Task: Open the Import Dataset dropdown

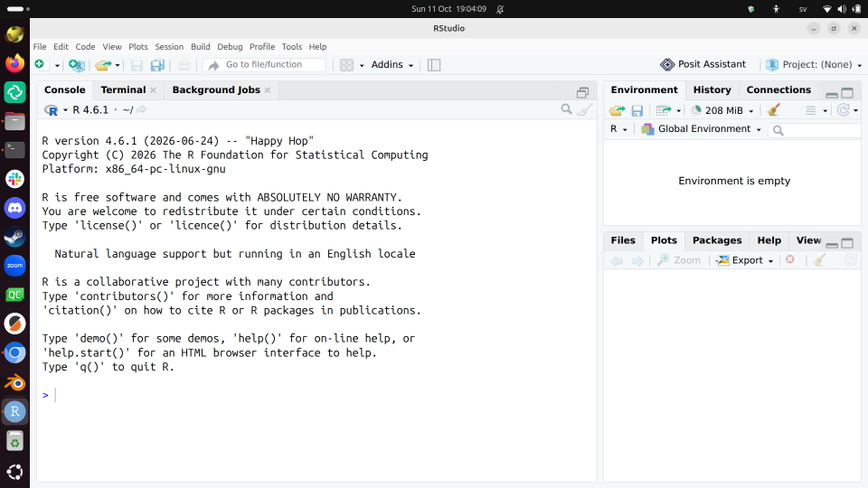Action: tap(668, 110)
